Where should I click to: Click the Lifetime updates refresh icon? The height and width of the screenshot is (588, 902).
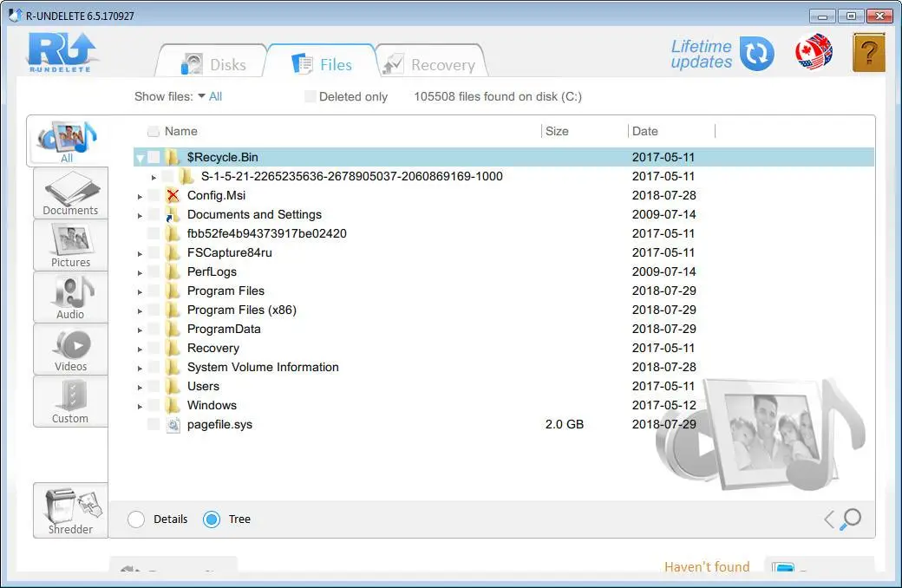click(x=756, y=54)
